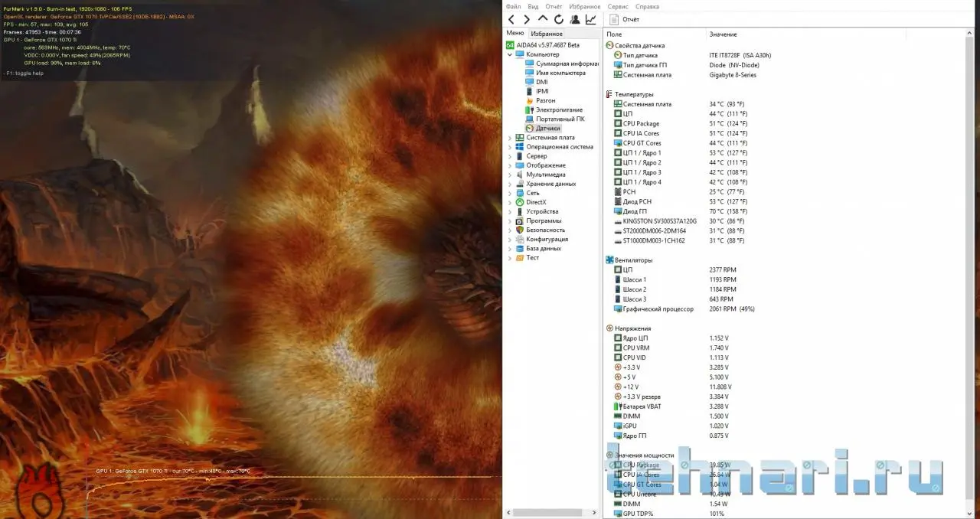Expand the Отображение tree node
The height and width of the screenshot is (519, 980).
click(x=510, y=165)
